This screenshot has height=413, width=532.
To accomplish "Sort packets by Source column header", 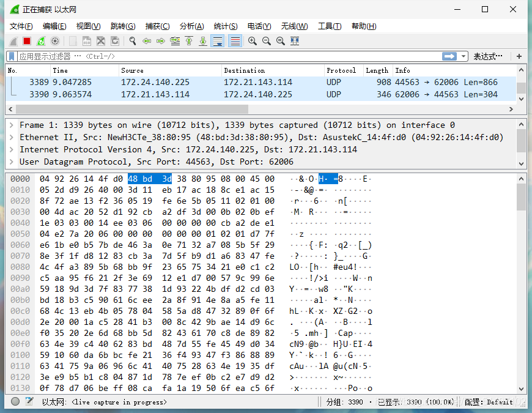I will [171, 70].
